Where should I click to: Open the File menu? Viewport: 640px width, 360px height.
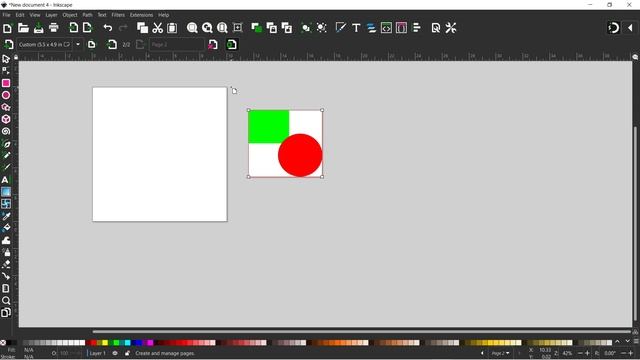[7, 15]
